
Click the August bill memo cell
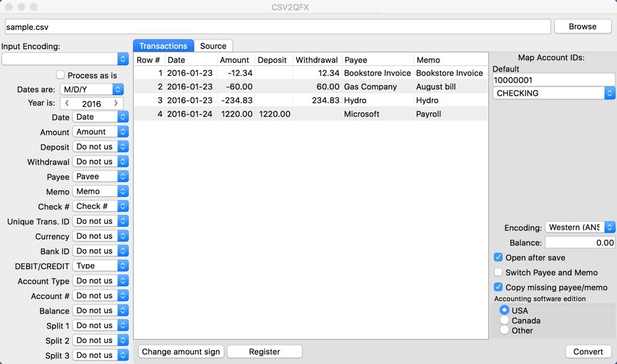(x=451, y=86)
